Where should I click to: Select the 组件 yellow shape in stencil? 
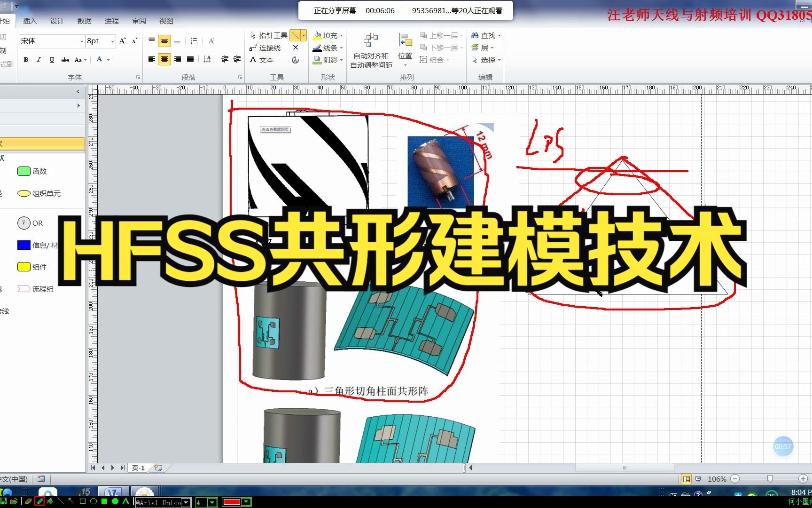tap(32, 267)
